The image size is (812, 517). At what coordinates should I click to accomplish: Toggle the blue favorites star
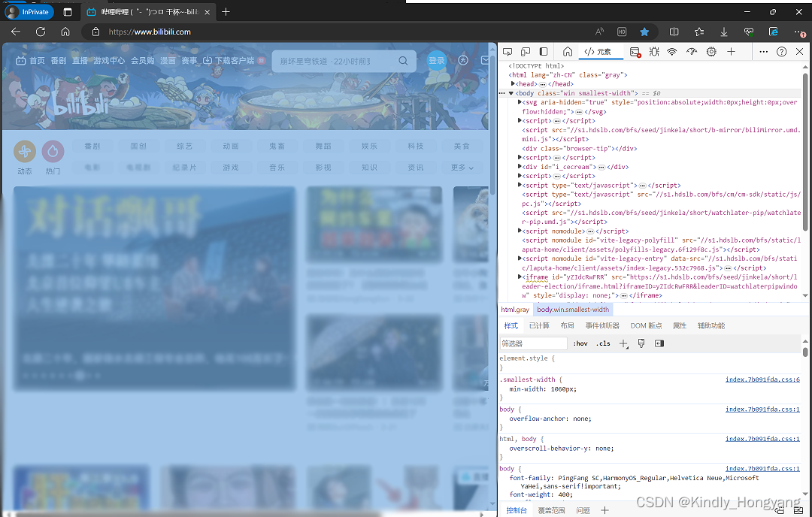[644, 32]
